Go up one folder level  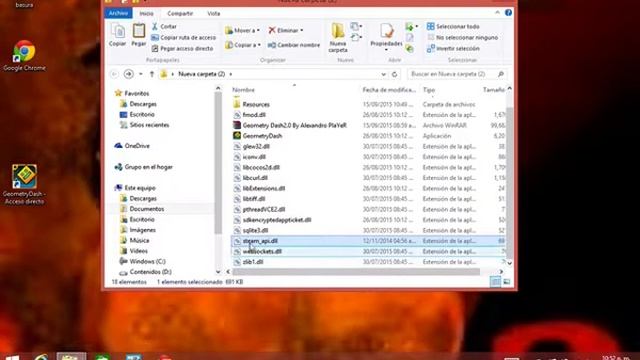click(x=152, y=74)
